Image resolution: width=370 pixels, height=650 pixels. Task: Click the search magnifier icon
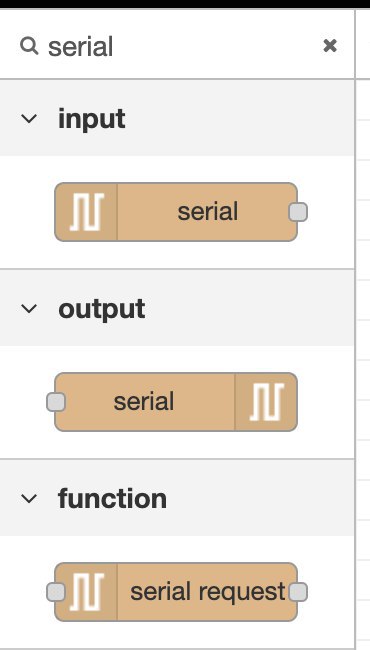(29, 46)
